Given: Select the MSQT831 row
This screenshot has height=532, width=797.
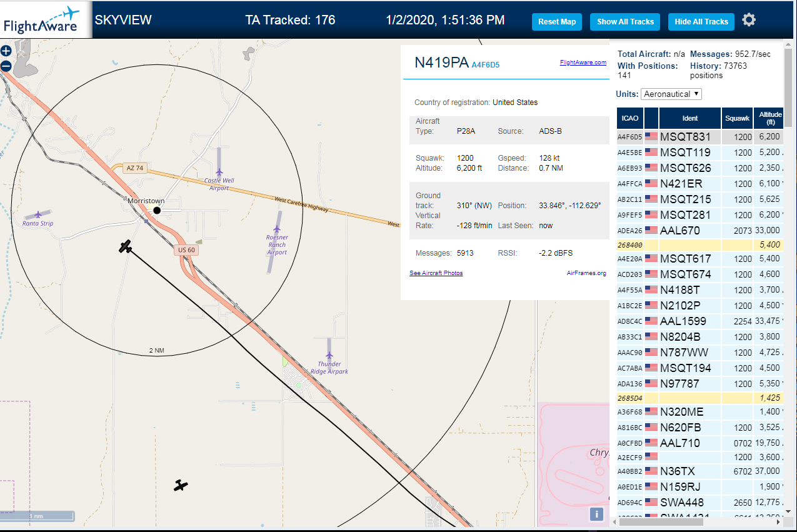Looking at the screenshot, I should click(700, 136).
